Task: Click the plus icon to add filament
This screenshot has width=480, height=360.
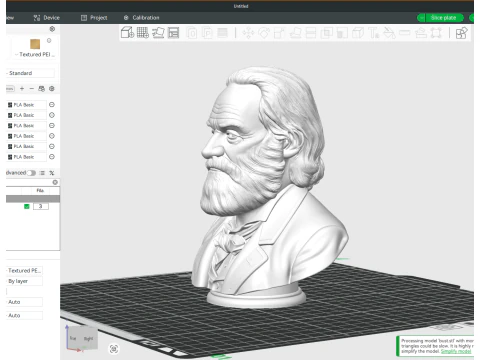Action: click(22, 89)
